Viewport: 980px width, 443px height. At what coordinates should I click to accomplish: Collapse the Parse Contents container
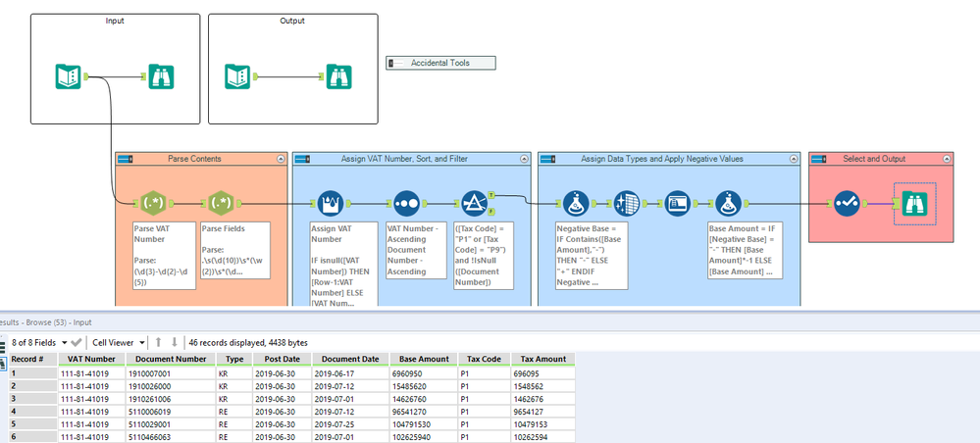(x=281, y=160)
